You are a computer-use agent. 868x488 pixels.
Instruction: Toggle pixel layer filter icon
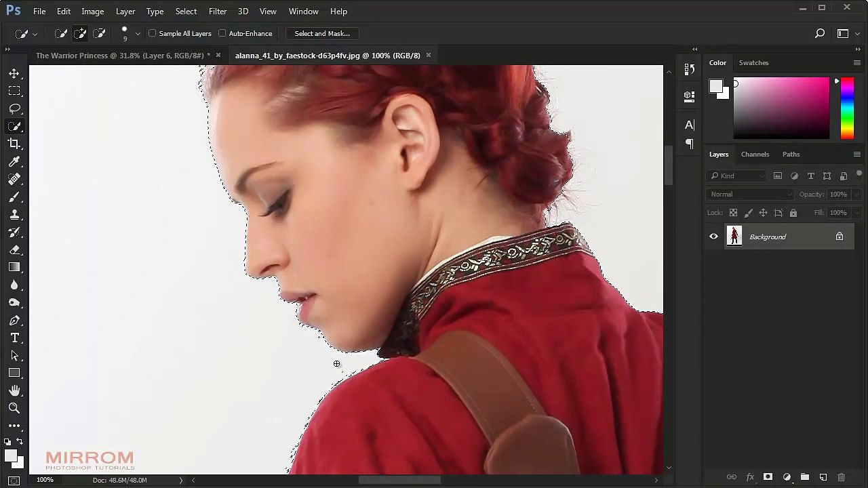(x=778, y=176)
